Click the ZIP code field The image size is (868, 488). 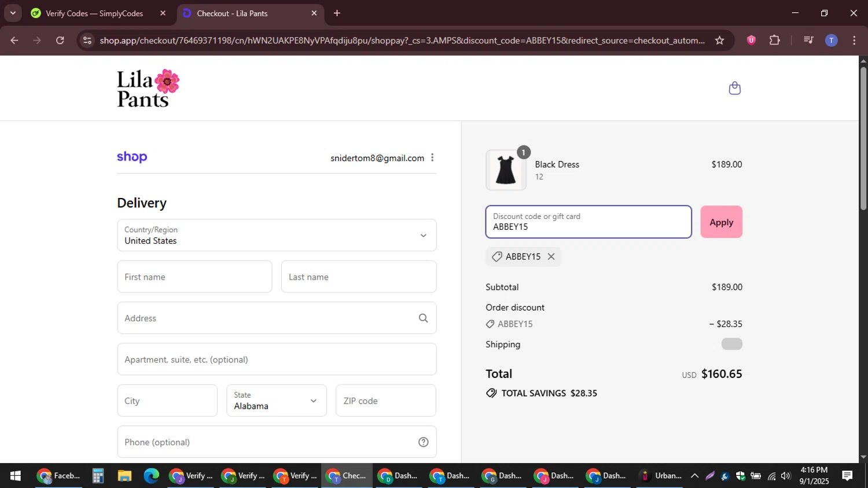[386, 401]
